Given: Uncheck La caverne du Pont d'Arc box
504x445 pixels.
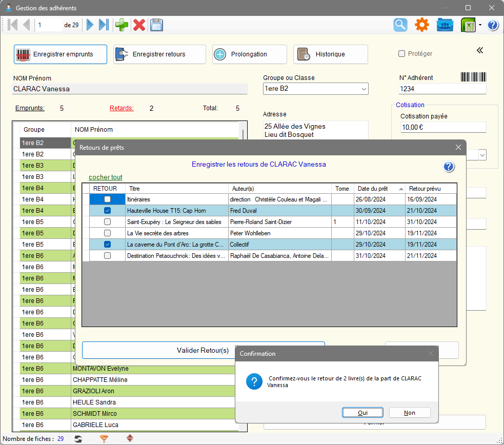Looking at the screenshot, I should tap(107, 244).
